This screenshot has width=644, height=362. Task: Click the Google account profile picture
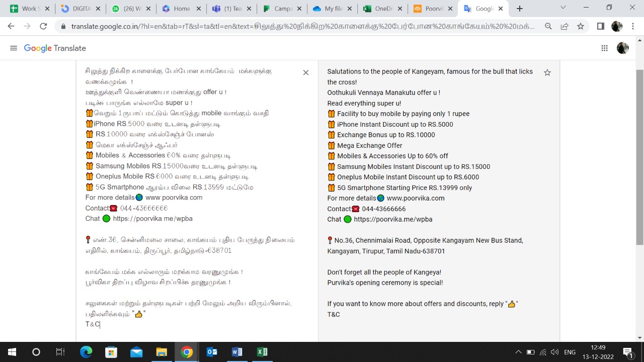(x=623, y=48)
